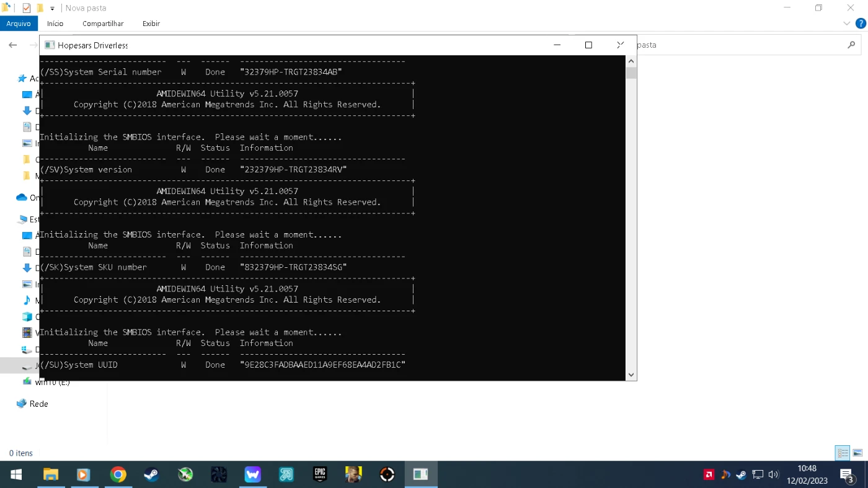Open Epic Games Launcher in taskbar
This screenshot has height=488, width=868.
(319, 474)
